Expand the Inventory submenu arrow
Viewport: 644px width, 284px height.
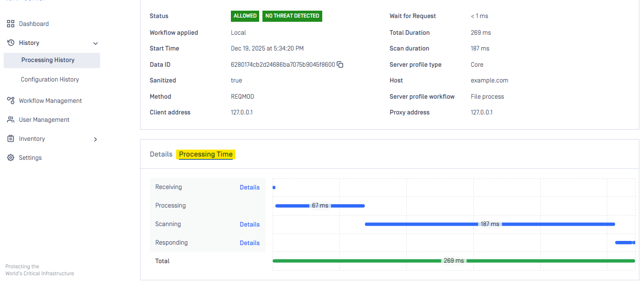click(96, 139)
